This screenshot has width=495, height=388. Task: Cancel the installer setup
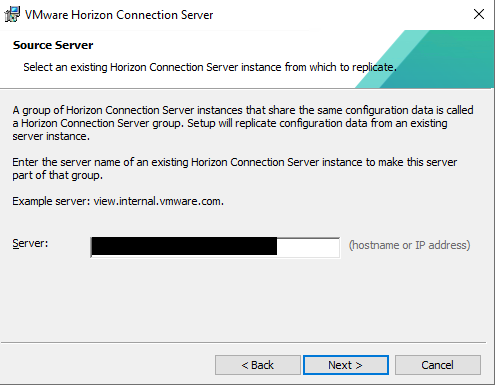pyautogui.click(x=438, y=365)
